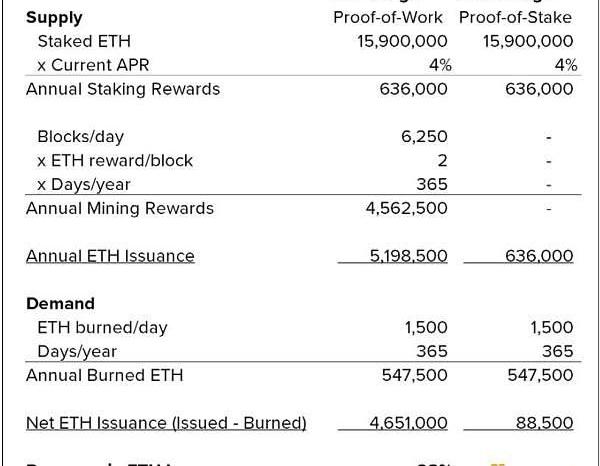
Task: Select the 5,198,500 issuance value
Action: 408,256
